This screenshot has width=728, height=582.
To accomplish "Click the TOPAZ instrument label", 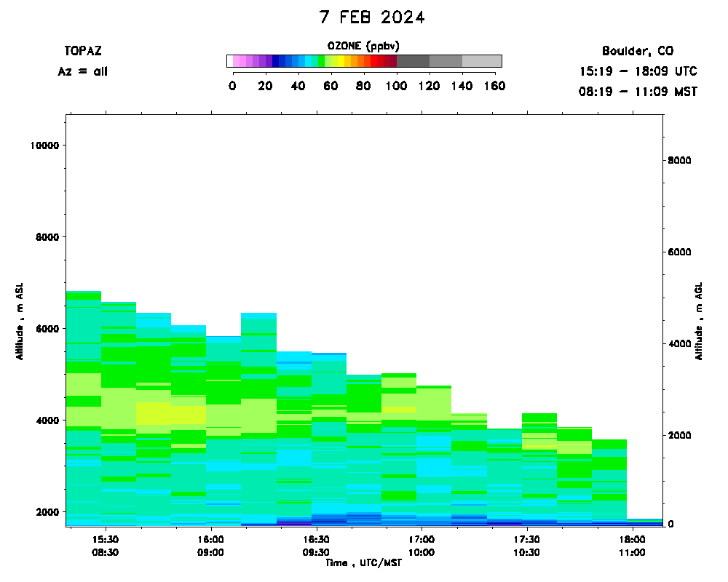I will [83, 51].
